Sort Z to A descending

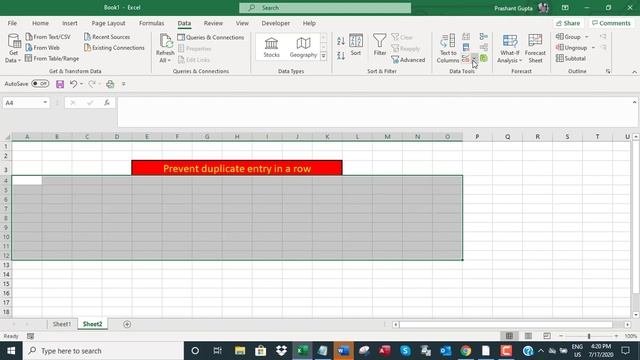coord(341,55)
